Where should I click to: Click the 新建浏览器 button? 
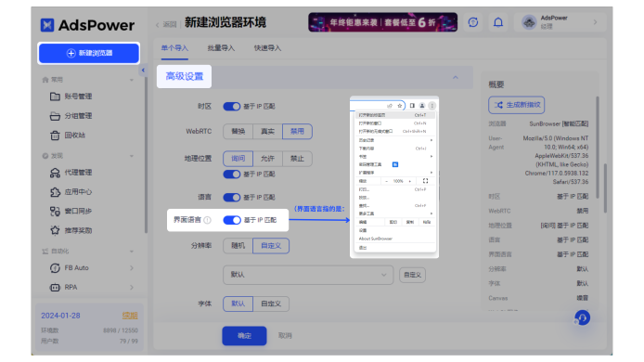click(89, 54)
